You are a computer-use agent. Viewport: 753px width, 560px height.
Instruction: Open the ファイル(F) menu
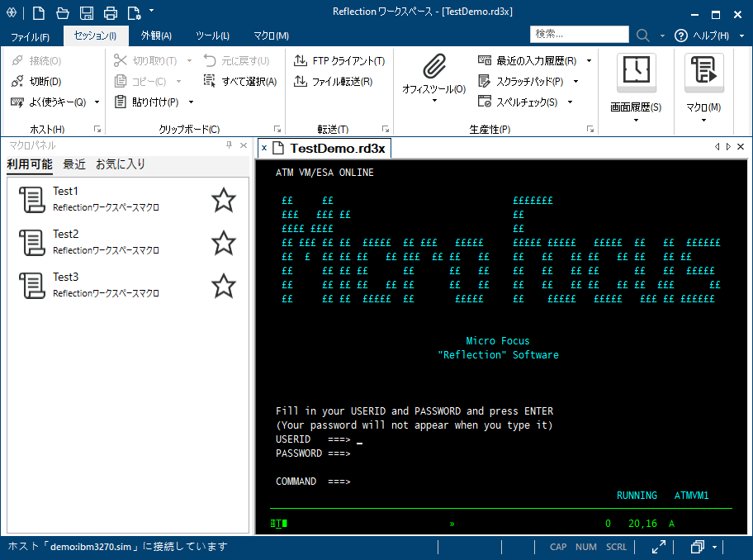click(x=30, y=36)
